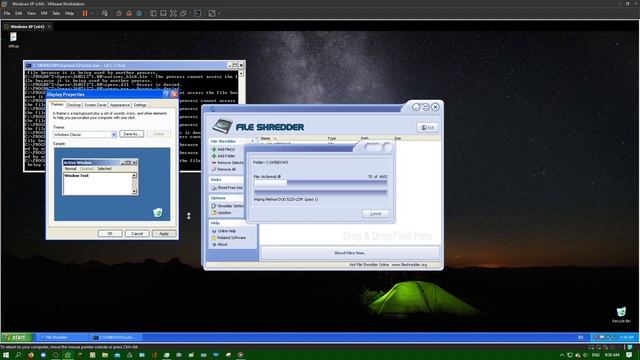Click Remove All in File Shredder sidebar
Viewport: 640px width, 360px height.
[224, 169]
